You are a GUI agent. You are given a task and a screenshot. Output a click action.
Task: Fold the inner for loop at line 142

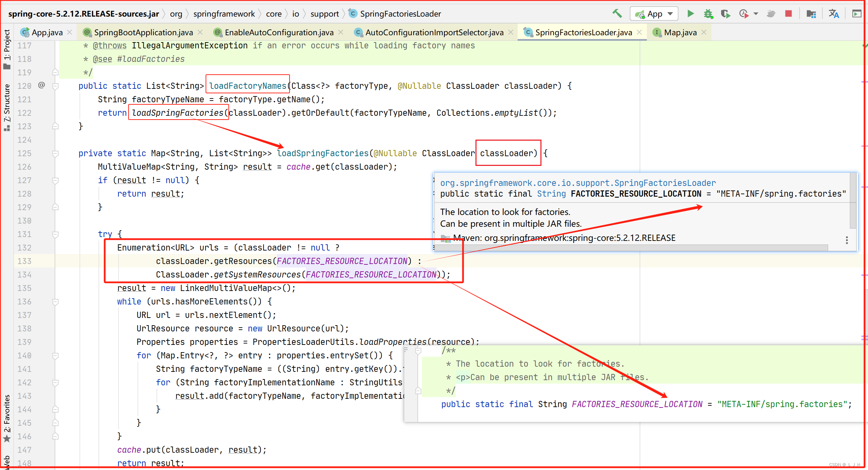(55, 383)
